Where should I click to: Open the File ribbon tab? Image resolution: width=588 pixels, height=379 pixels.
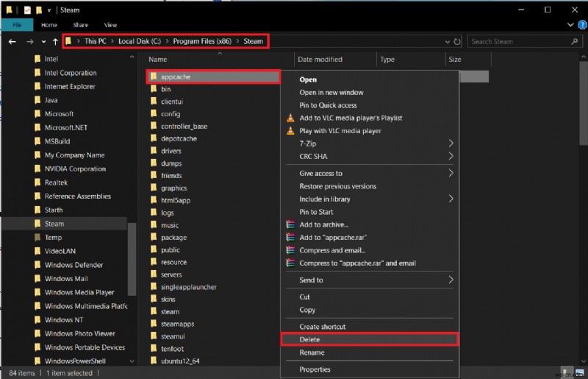pos(17,25)
